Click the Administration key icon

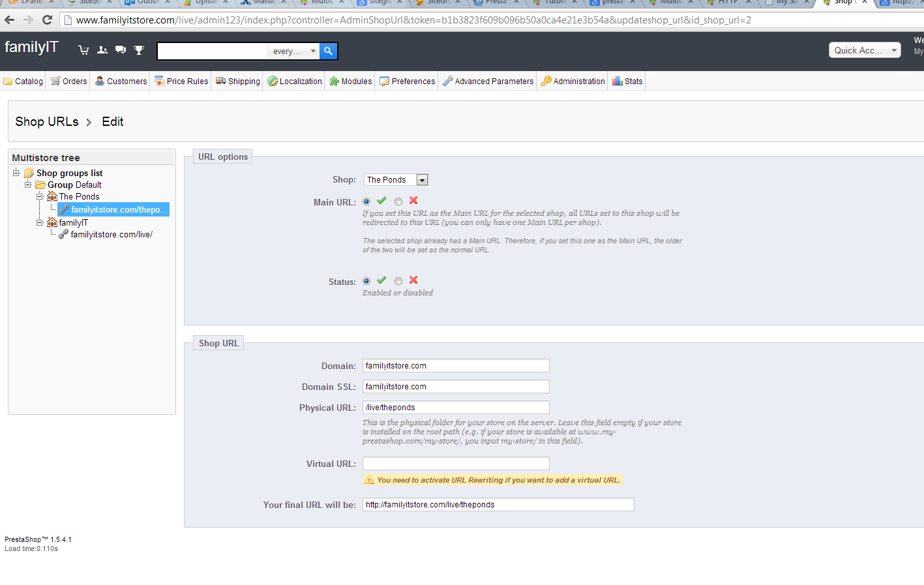point(546,82)
